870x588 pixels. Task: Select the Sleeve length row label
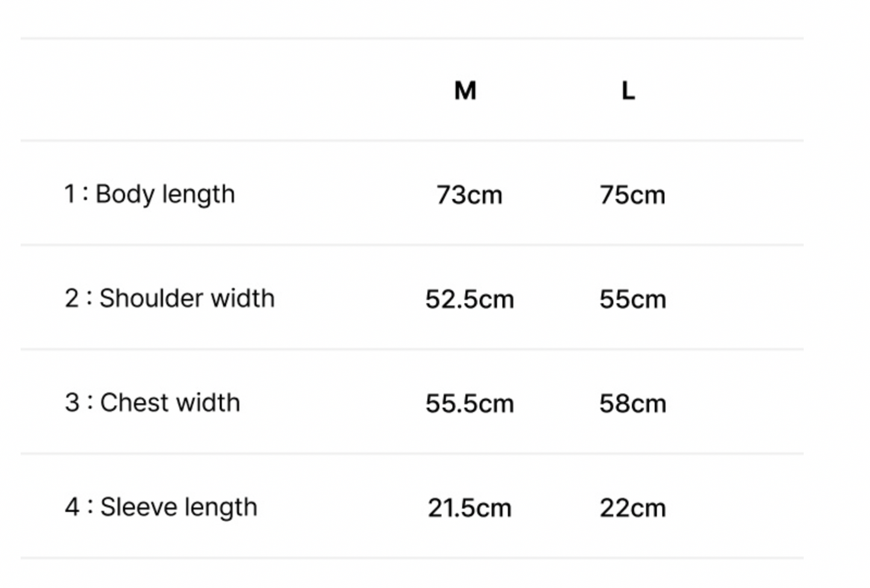tap(161, 507)
